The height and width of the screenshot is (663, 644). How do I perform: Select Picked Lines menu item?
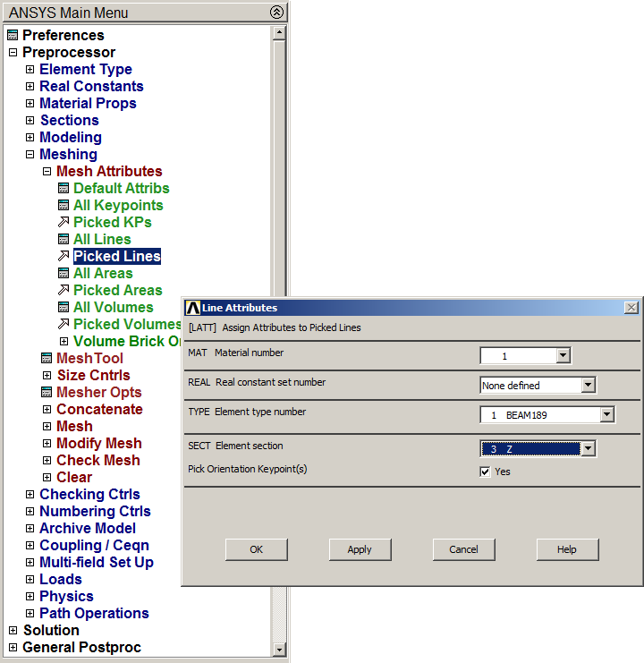pos(116,257)
